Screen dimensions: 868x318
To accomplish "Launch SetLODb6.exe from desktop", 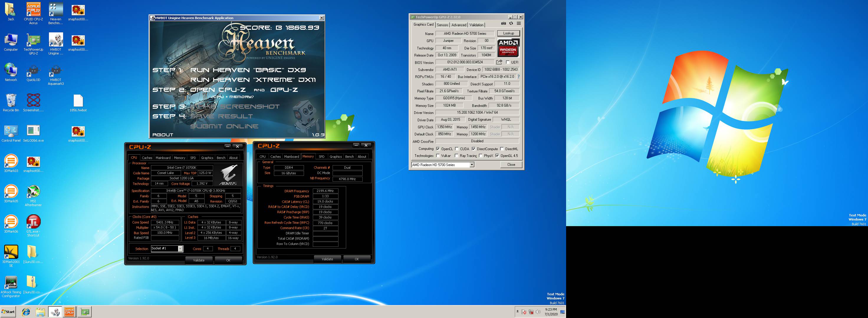I will (x=33, y=133).
